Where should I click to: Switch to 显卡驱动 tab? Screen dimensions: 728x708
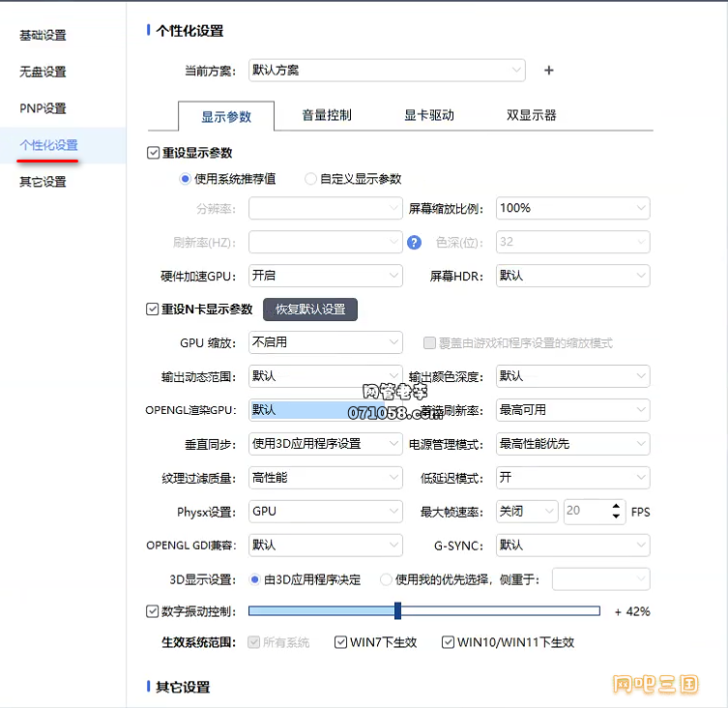(x=429, y=116)
